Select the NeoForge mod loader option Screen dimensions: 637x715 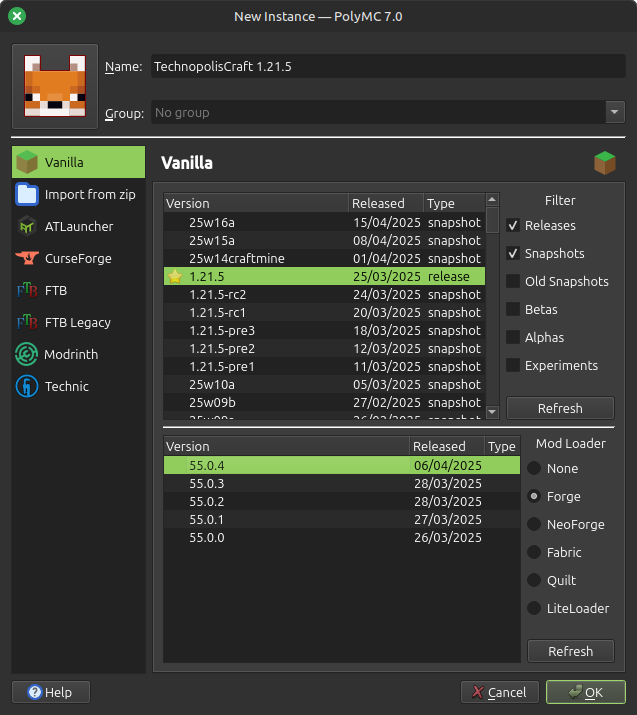point(534,524)
